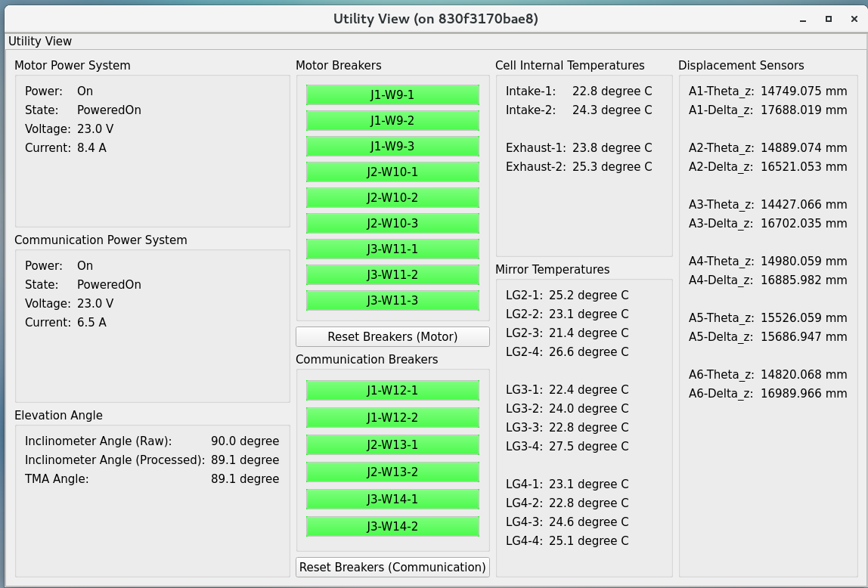Toggle the J3-W11-3 motor breaker
This screenshot has width=868, height=588.
click(392, 301)
